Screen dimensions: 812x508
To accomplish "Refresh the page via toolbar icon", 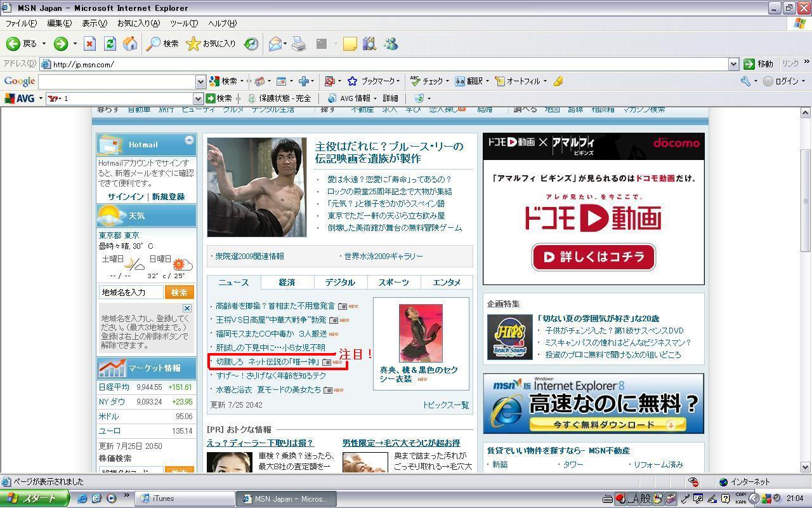I will click(x=110, y=44).
